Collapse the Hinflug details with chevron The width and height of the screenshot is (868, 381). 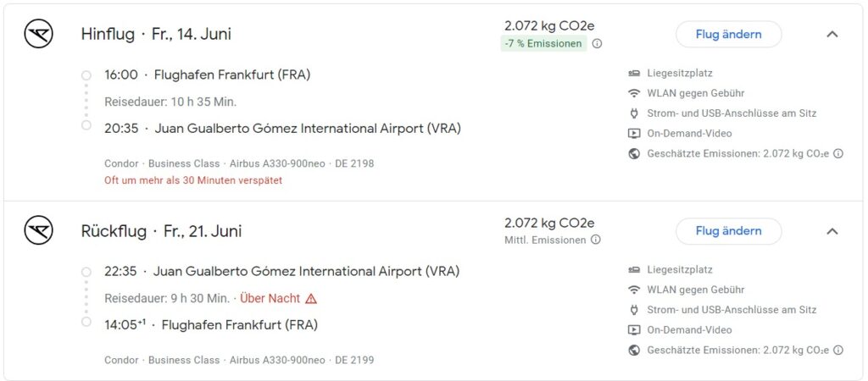[832, 35]
